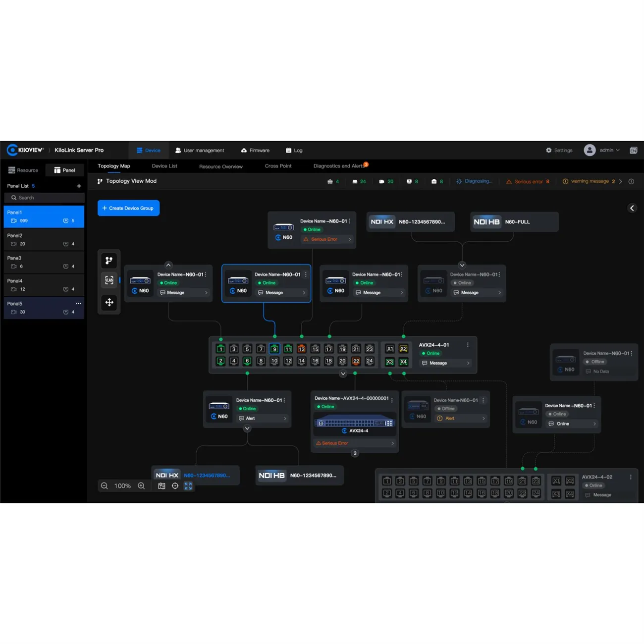Click the Serious error 8 status indicator
Viewport: 644px width, 644px height.
coord(528,181)
